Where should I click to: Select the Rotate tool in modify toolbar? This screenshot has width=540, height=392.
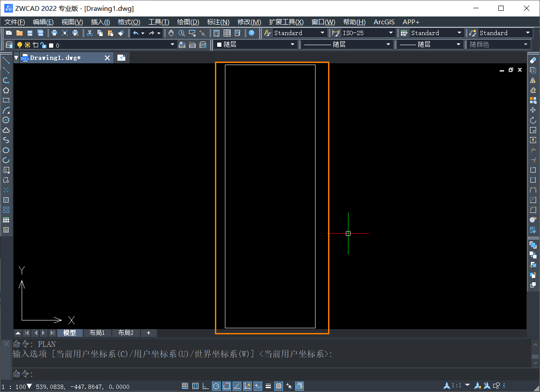click(533, 120)
